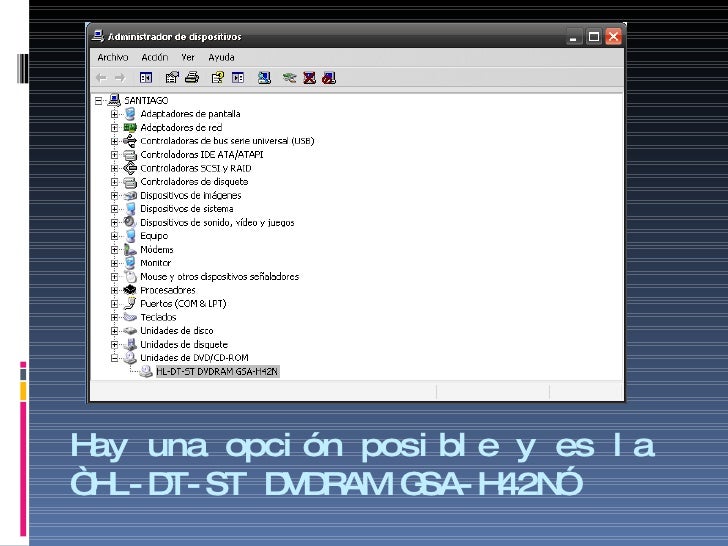Click the SANTIAGO computer icon

pos(114,100)
